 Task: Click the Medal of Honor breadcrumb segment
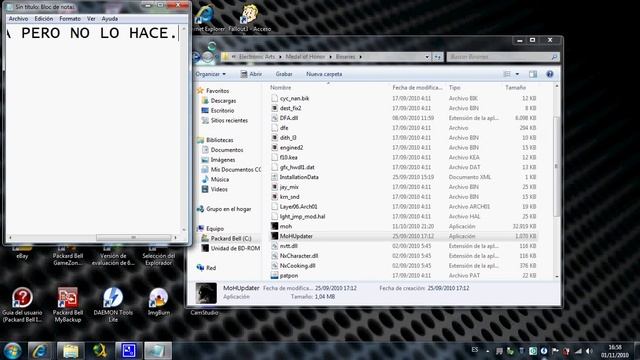pyautogui.click(x=305, y=57)
